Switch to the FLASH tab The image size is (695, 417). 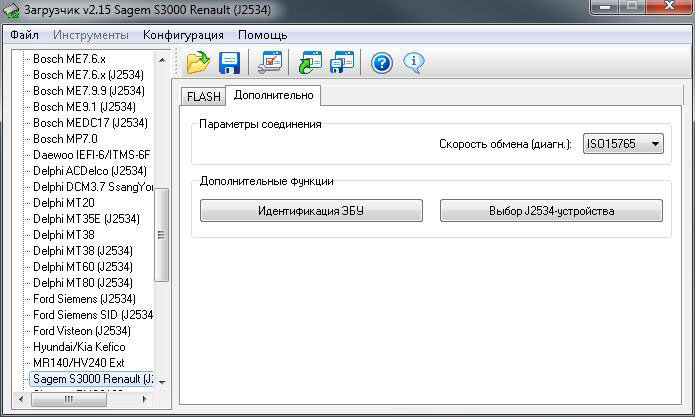(x=203, y=97)
